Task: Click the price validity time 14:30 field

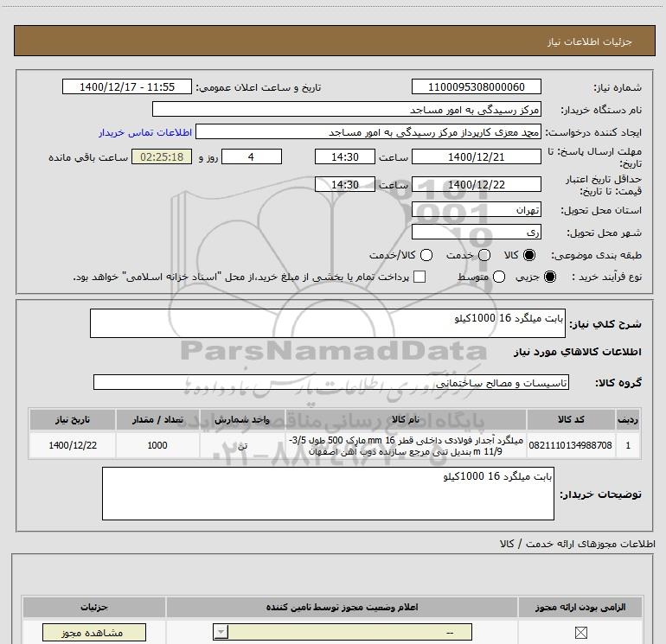Action: [345, 185]
